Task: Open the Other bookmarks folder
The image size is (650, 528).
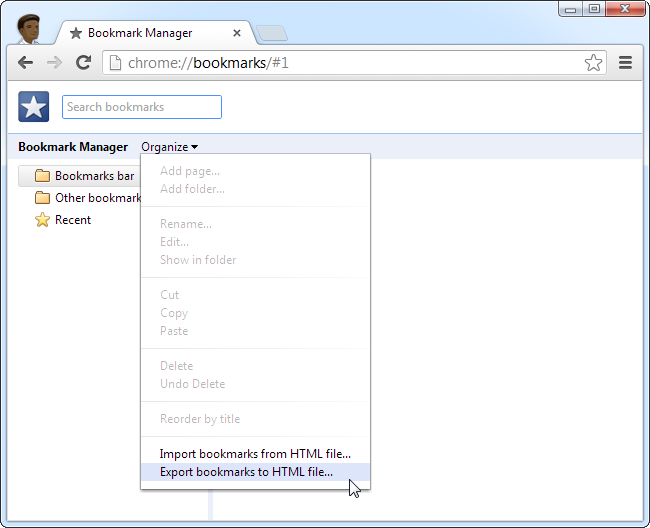Action: [87, 198]
